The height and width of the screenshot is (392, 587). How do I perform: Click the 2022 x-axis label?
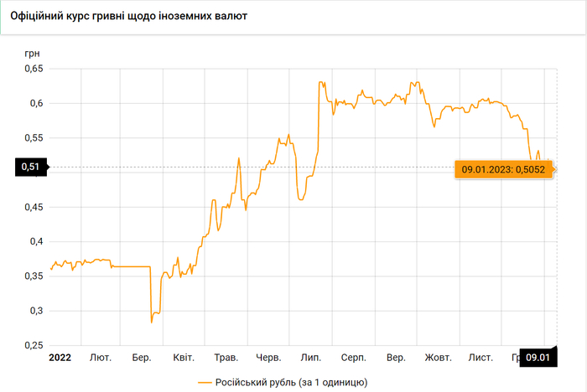[60, 358]
